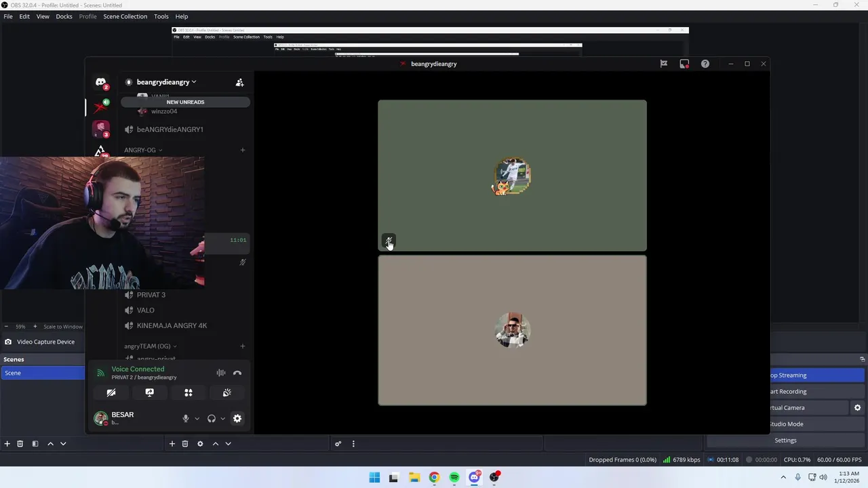Open OBS Settings button

click(x=786, y=441)
